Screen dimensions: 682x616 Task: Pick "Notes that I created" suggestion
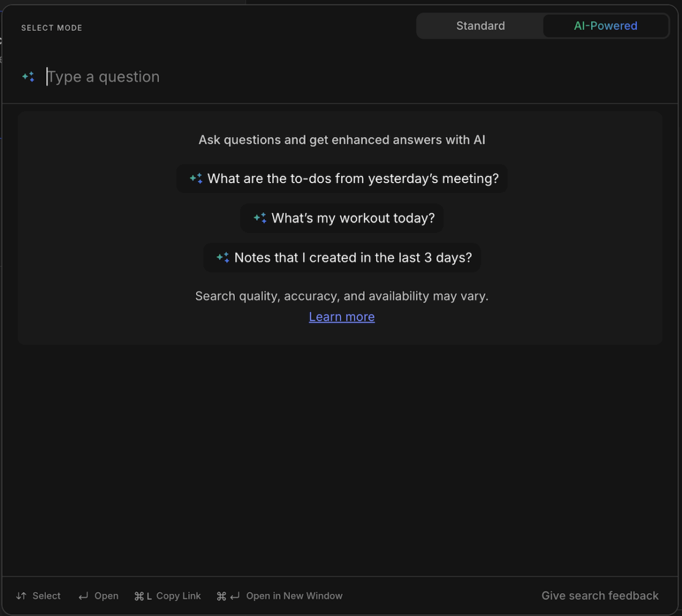tap(353, 258)
